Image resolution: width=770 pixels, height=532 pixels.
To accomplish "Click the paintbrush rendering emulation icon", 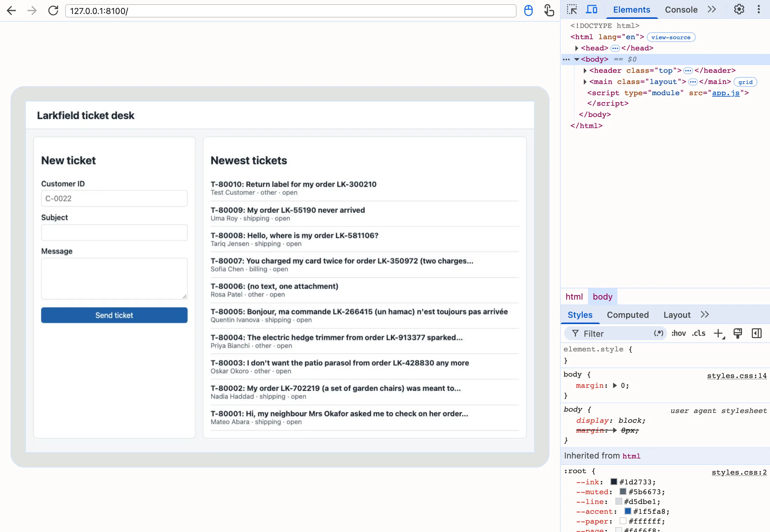I will (x=737, y=333).
